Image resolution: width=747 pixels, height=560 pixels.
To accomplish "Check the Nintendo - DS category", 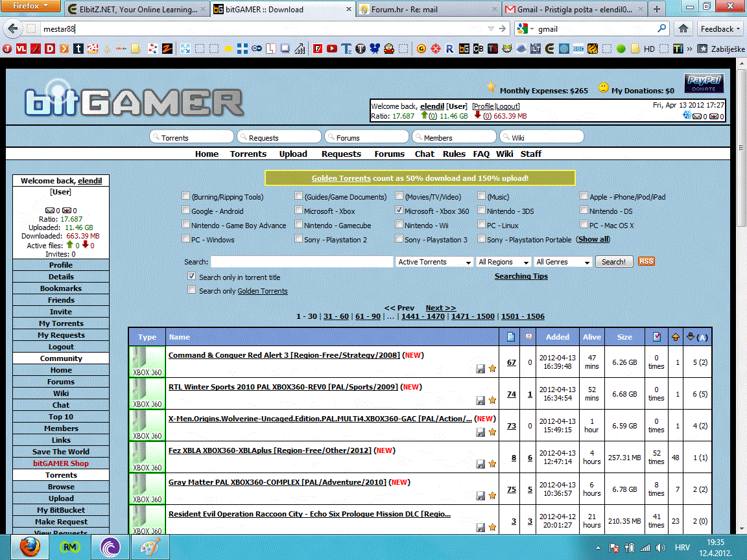I will click(x=584, y=210).
